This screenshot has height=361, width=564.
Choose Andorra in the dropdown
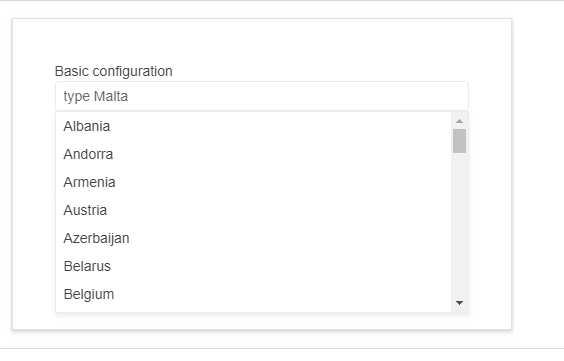(88, 155)
